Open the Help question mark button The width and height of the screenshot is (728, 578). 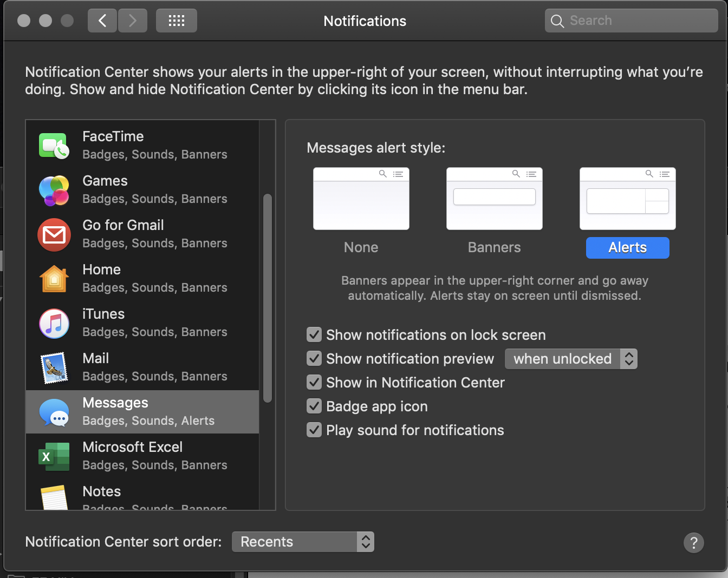point(693,542)
